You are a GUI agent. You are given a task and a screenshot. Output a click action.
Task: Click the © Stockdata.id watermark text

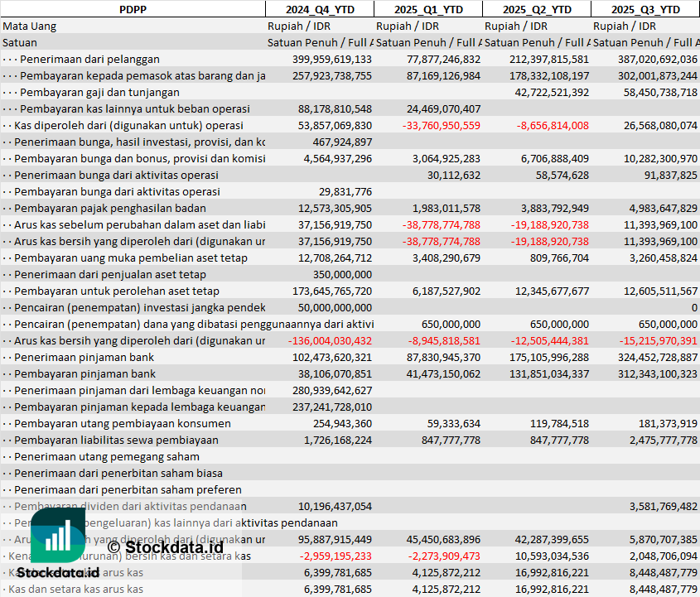pos(165,546)
